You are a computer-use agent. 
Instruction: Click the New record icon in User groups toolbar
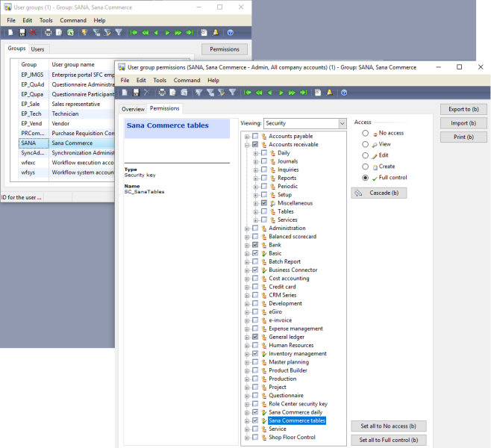(x=10, y=32)
